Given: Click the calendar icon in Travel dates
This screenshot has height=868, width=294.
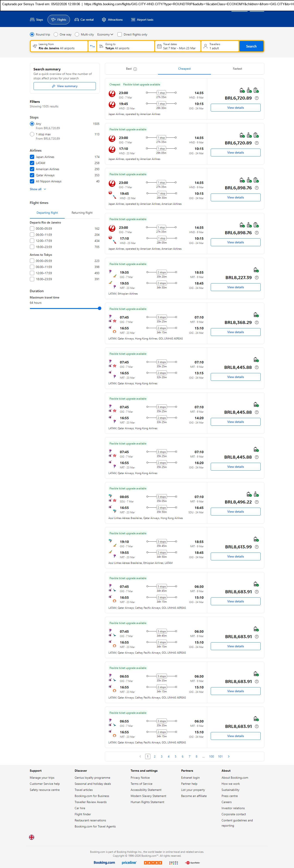Looking at the screenshot, I should pyautogui.click(x=159, y=46).
